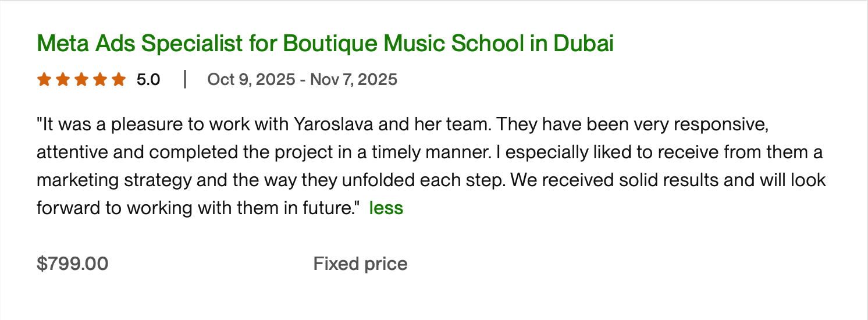The width and height of the screenshot is (868, 320).
Task: Click the fifth orange rating star
Action: coord(118,79)
